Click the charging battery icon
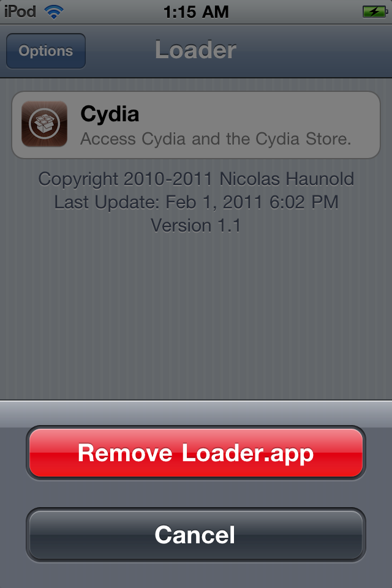The height and width of the screenshot is (588, 392). [375, 12]
